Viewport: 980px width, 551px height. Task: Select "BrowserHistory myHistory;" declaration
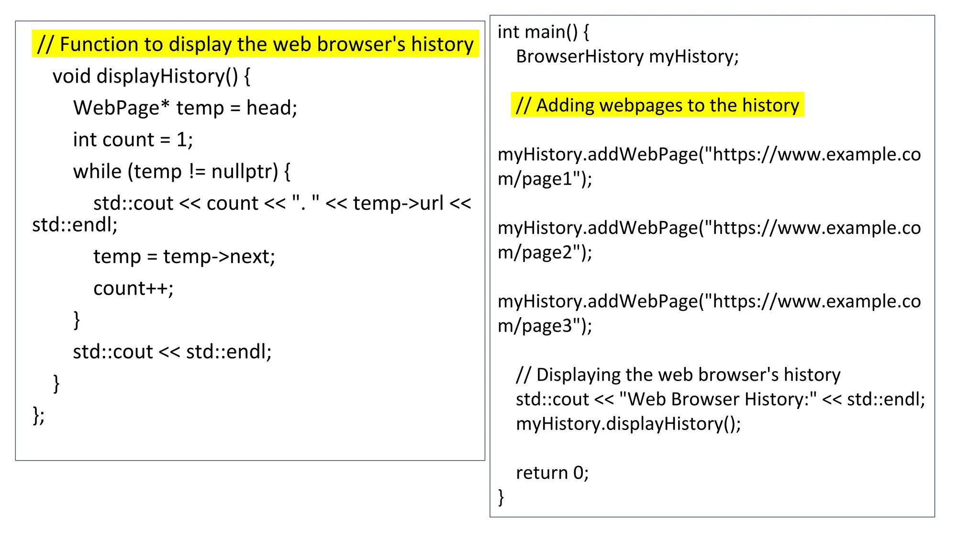point(627,56)
